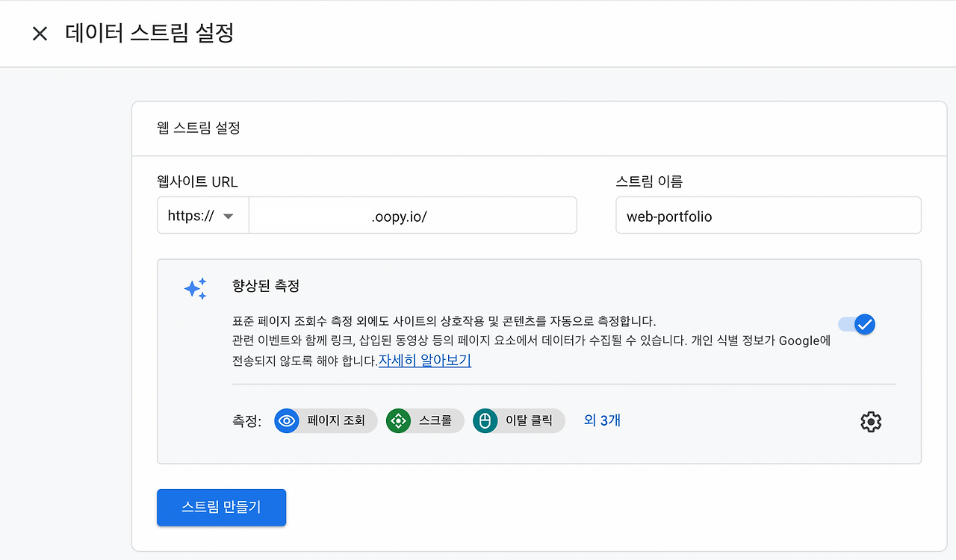Click the 페이지 조회 eye icon
Viewport: 956px width, 560px height.
pyautogui.click(x=287, y=420)
